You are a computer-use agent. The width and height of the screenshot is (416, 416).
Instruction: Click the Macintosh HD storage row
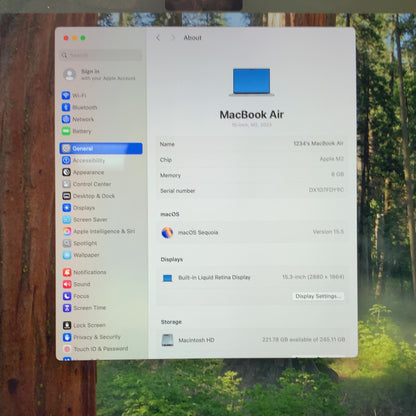[253, 340]
